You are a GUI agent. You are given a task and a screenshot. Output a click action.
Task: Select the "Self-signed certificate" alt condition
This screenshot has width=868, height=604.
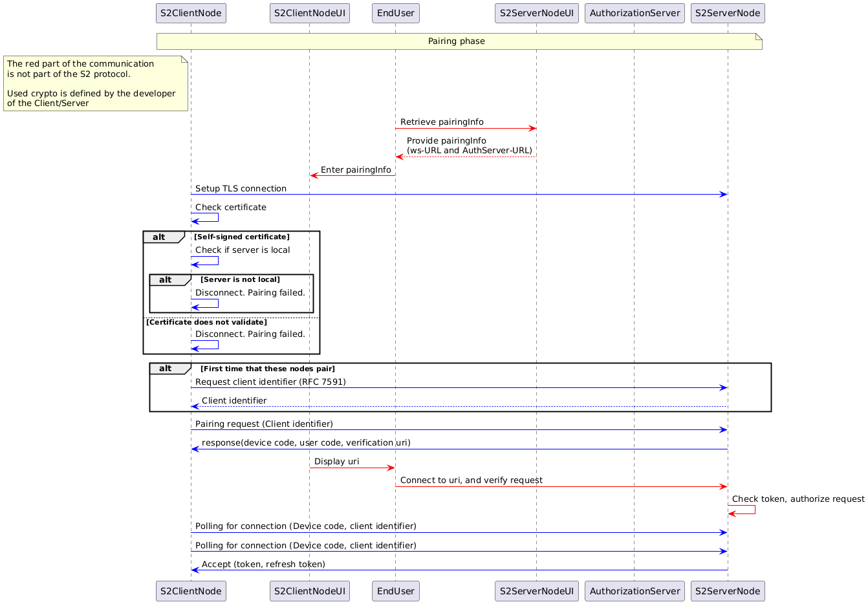(x=241, y=237)
